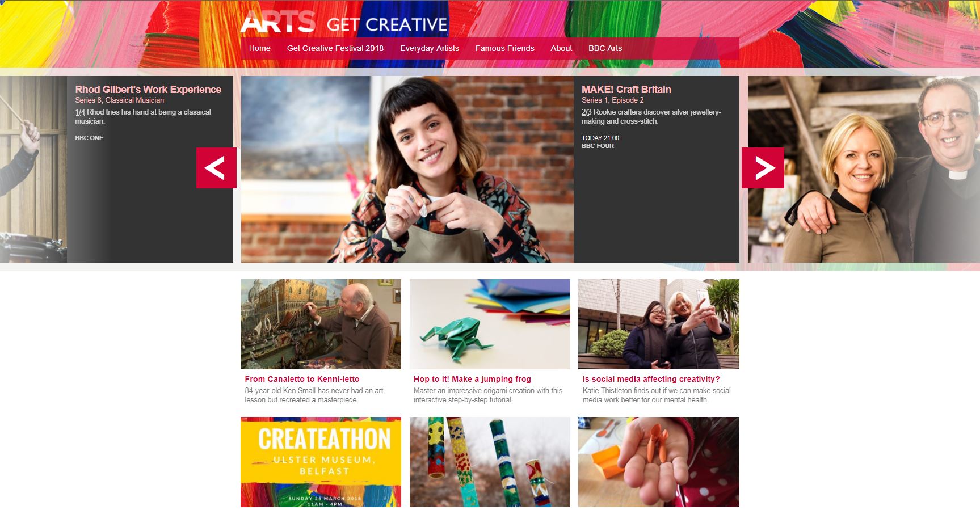
Task: Open the Is social media affecting creativity? link
Action: point(651,379)
